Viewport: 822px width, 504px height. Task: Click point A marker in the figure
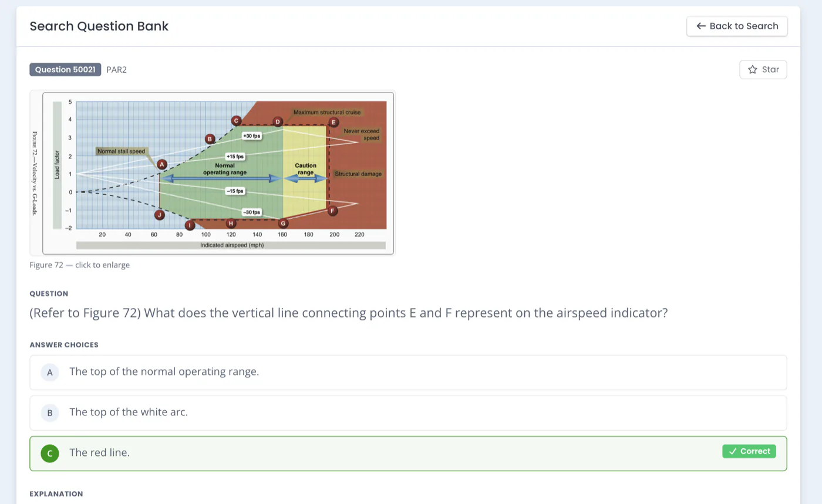(x=162, y=164)
